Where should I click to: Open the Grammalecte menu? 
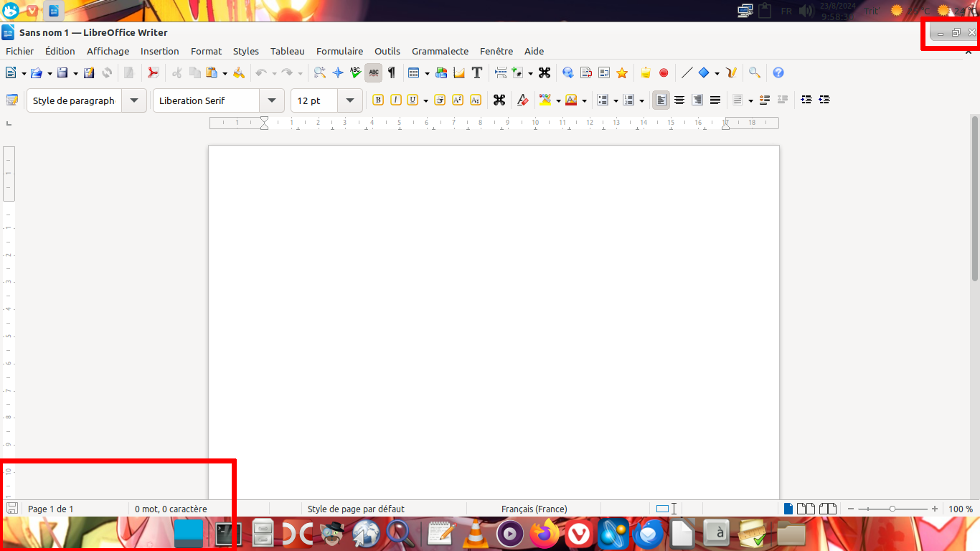(x=440, y=51)
